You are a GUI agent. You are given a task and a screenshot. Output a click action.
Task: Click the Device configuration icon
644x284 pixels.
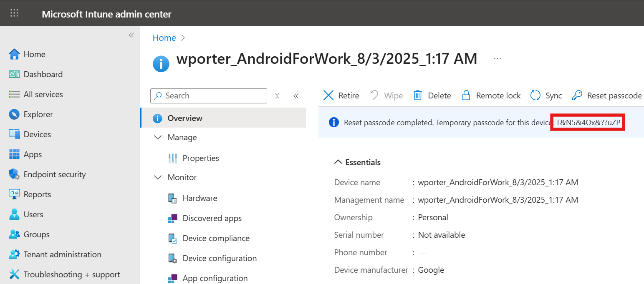pos(172,258)
